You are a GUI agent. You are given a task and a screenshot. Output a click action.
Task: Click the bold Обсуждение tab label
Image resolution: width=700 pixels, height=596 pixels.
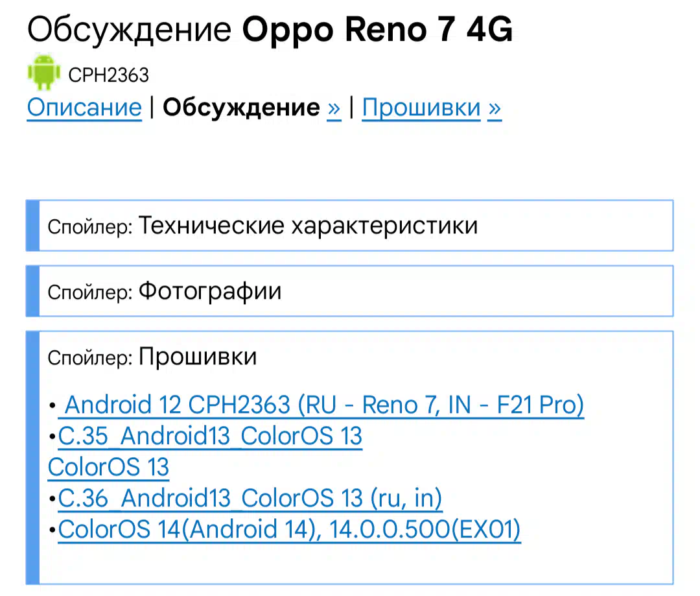[241, 108]
